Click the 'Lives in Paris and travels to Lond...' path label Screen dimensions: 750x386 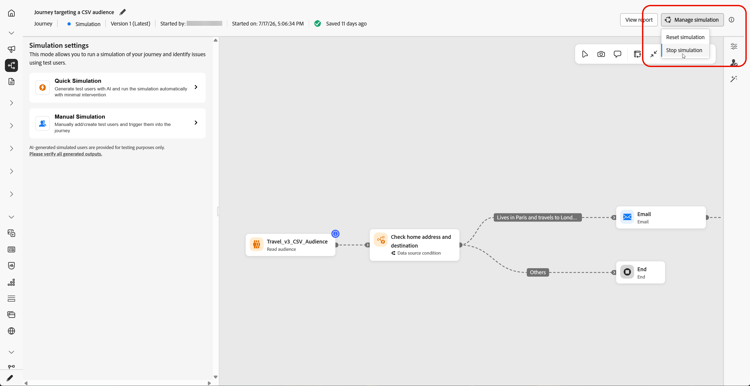(x=538, y=217)
